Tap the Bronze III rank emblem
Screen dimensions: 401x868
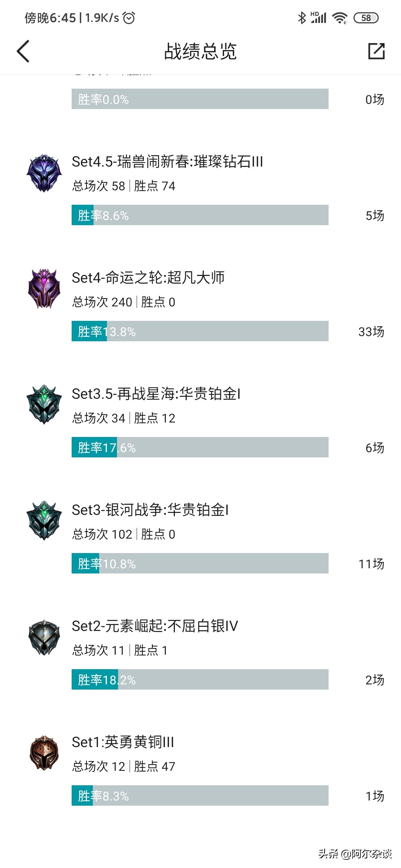click(44, 753)
